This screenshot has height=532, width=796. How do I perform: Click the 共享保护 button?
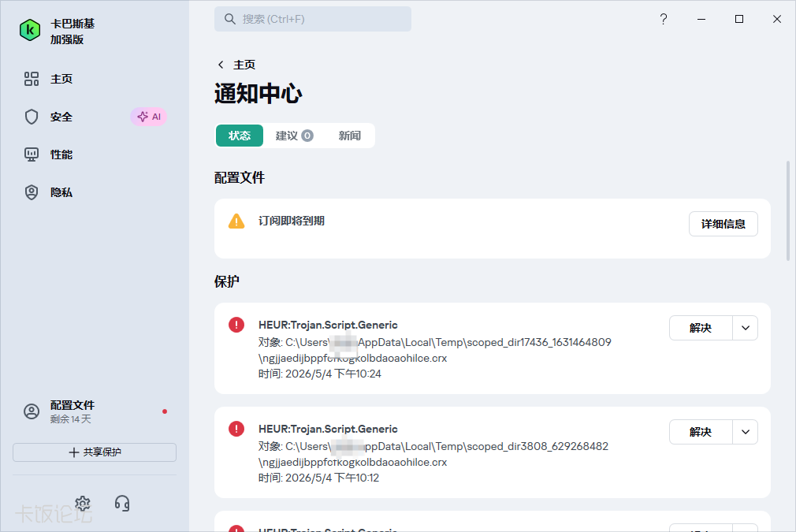click(95, 452)
